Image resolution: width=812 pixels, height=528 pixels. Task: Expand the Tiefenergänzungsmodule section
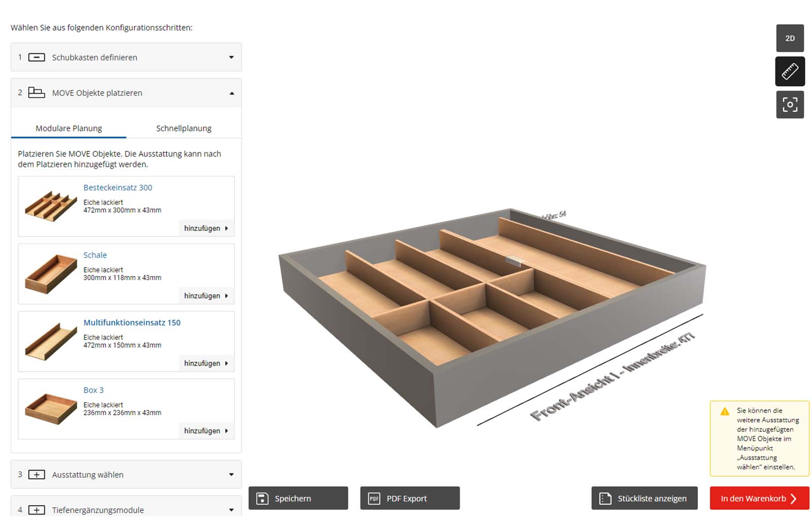(x=232, y=509)
